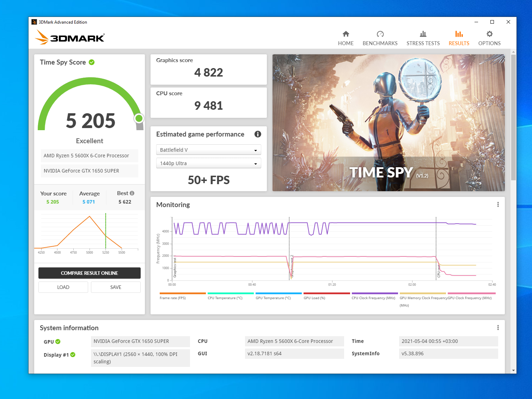Click the green check beside Display #1
This screenshot has width=532, height=399.
click(x=73, y=355)
